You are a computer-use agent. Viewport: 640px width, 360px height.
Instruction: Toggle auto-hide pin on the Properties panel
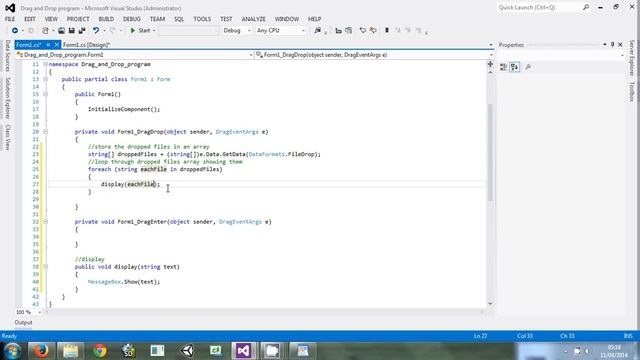[612, 44]
